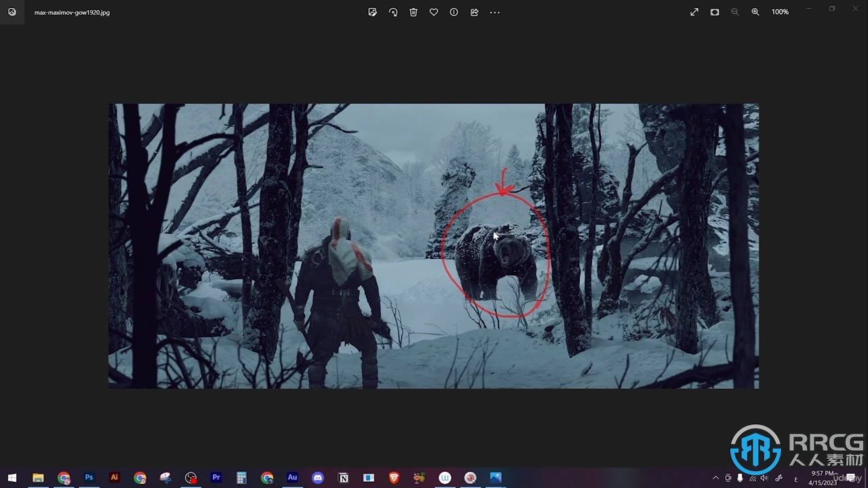Click the slideshow icon next to fullscreen
This screenshot has height=488, width=868.
point(715,12)
